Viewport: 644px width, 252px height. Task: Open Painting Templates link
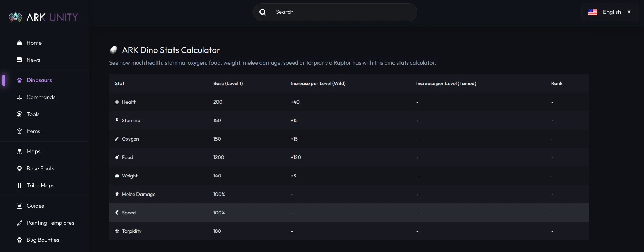50,223
